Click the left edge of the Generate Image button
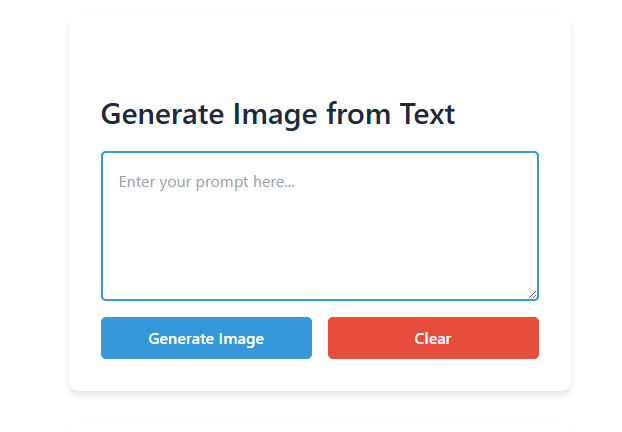This screenshot has height=432, width=622. coord(107,338)
